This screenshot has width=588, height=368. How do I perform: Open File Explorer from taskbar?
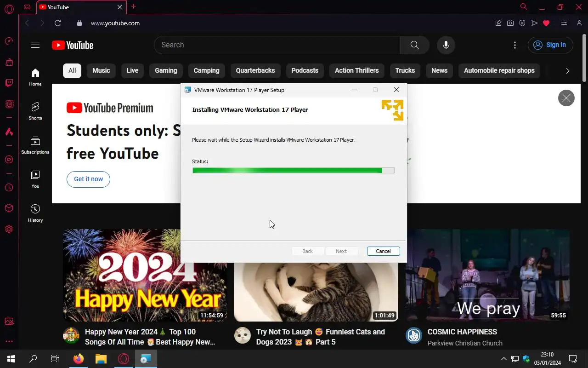coord(101,359)
